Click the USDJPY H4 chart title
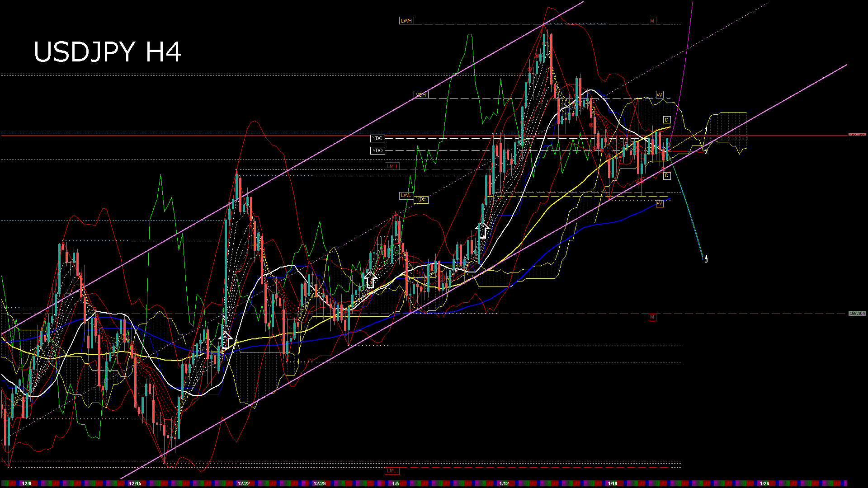This screenshot has height=488, width=868. click(108, 52)
